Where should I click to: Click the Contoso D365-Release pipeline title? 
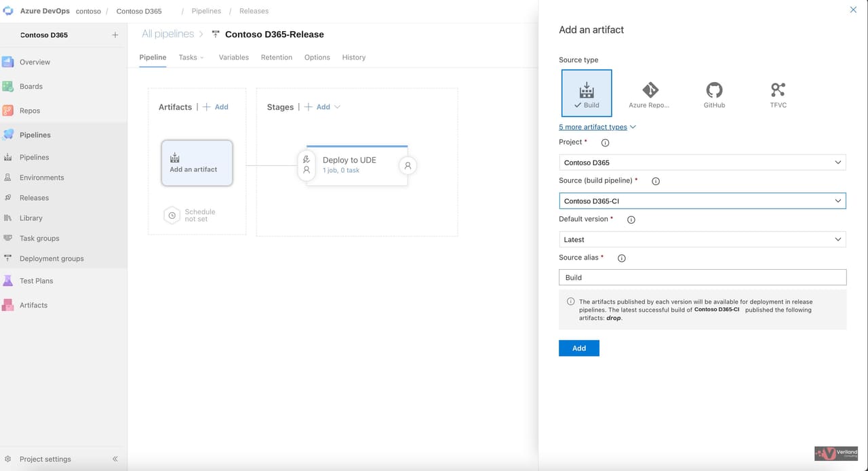[275, 34]
